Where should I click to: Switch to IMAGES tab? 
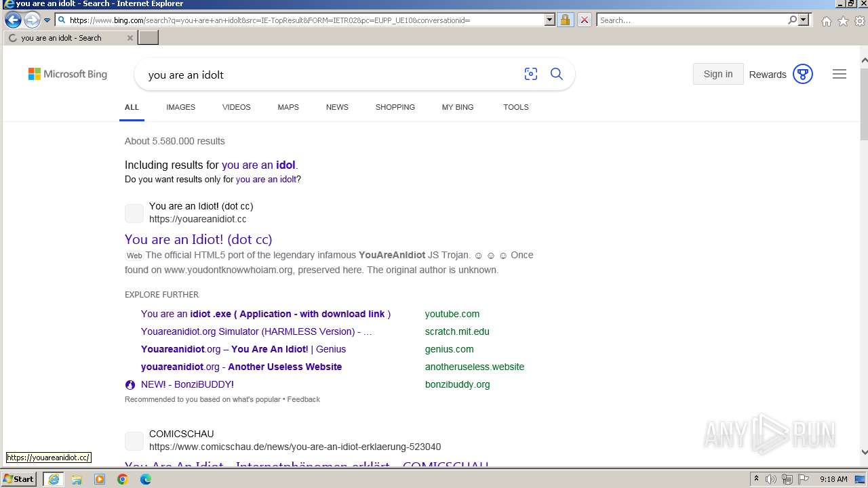coord(180,107)
